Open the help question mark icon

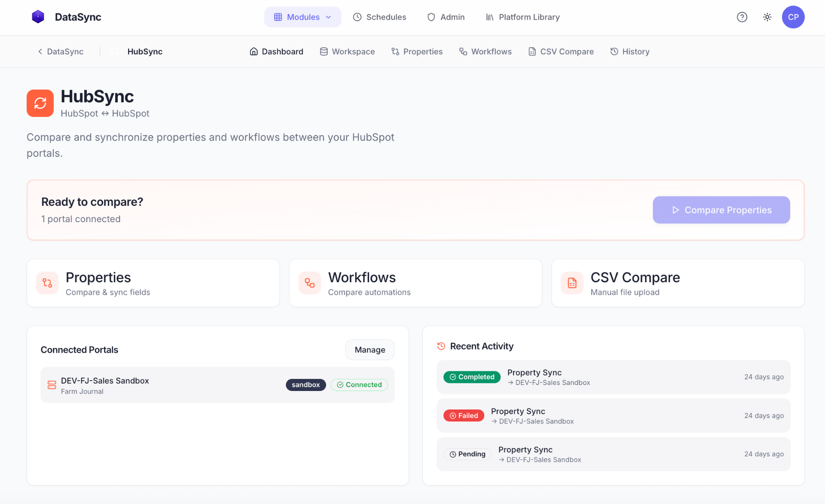(742, 17)
